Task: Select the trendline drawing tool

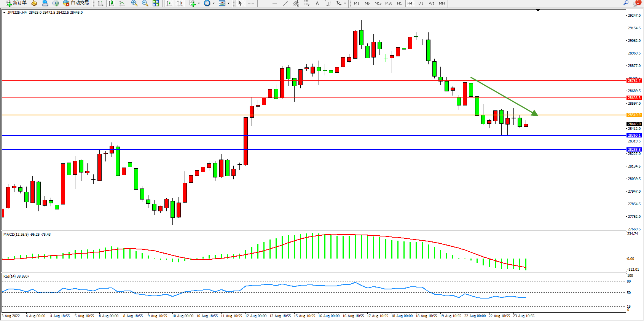Action: [x=285, y=3]
